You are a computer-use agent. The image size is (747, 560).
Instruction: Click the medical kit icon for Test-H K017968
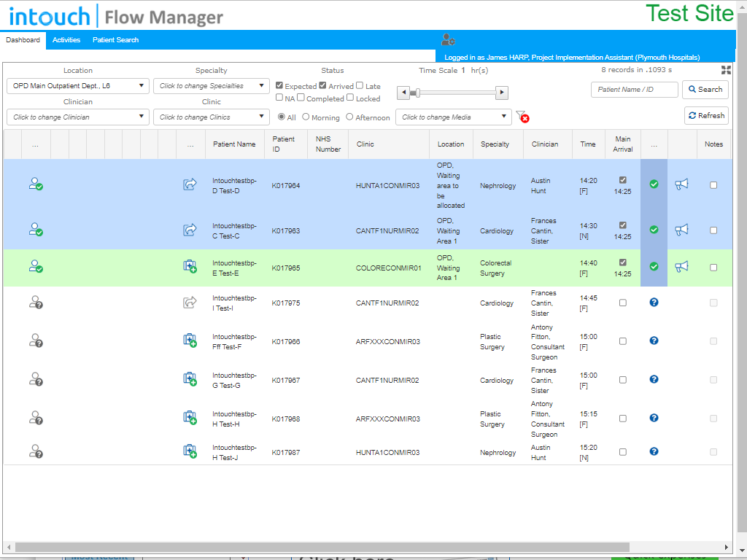coord(190,418)
